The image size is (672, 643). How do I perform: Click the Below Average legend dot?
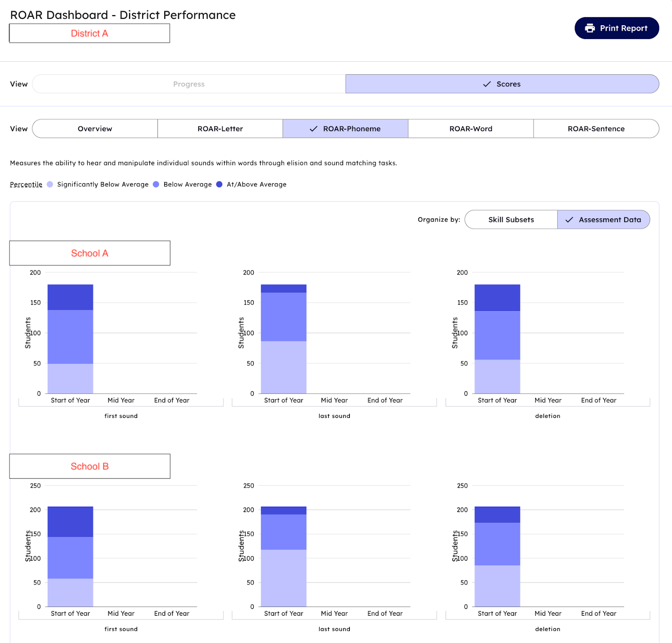point(156,185)
